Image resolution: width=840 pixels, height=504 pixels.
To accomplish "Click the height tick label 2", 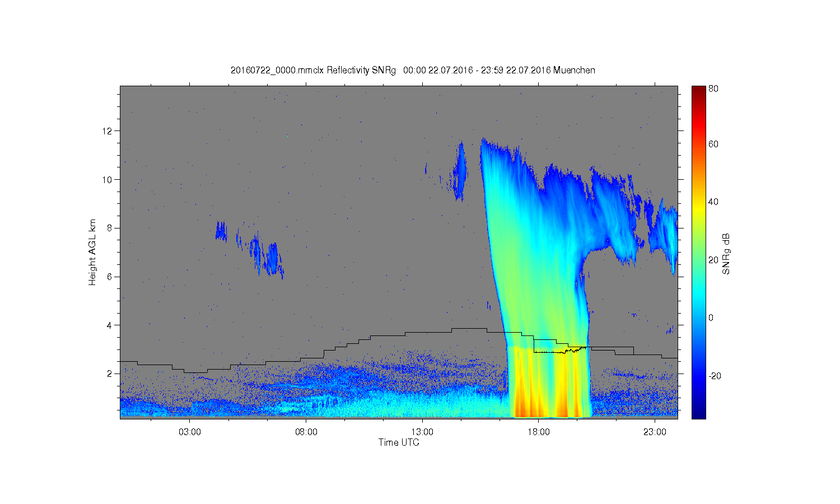I will tap(109, 374).
